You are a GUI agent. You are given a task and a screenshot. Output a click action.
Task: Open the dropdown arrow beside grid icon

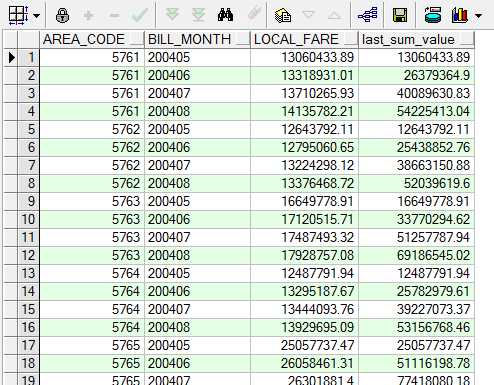pyautogui.click(x=36, y=15)
